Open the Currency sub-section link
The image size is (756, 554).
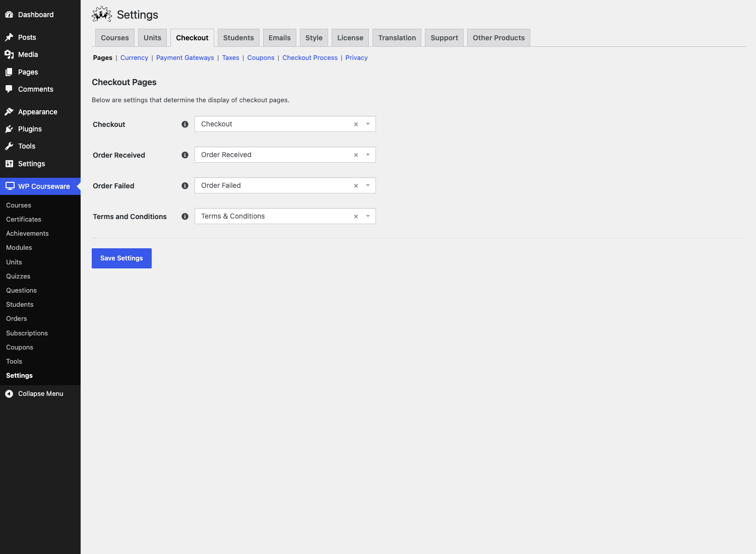tap(134, 58)
